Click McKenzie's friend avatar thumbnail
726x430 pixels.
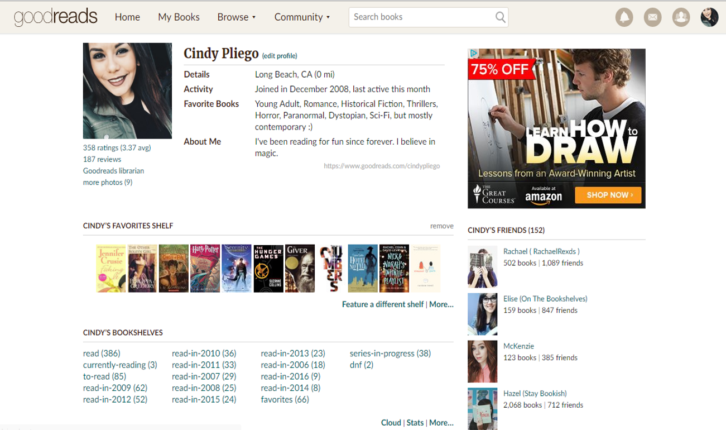point(482,361)
